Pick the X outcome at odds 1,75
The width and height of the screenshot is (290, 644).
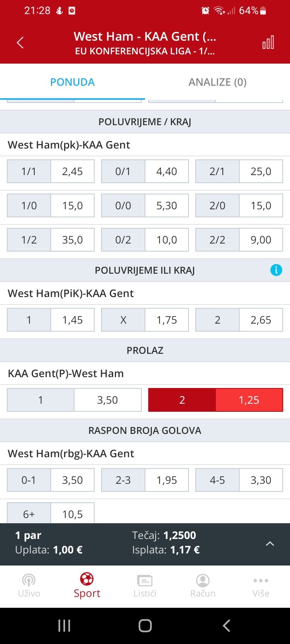click(x=145, y=320)
